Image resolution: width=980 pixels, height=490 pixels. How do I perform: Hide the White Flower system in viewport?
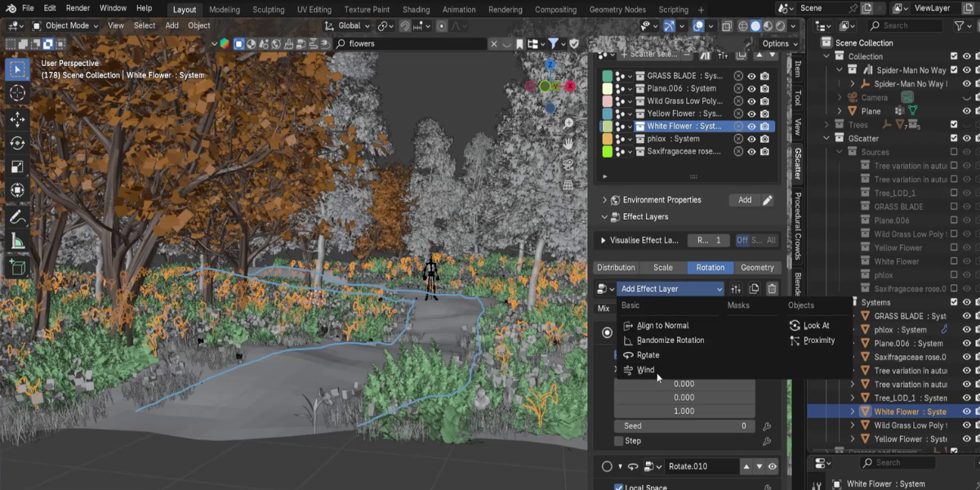coord(751,127)
